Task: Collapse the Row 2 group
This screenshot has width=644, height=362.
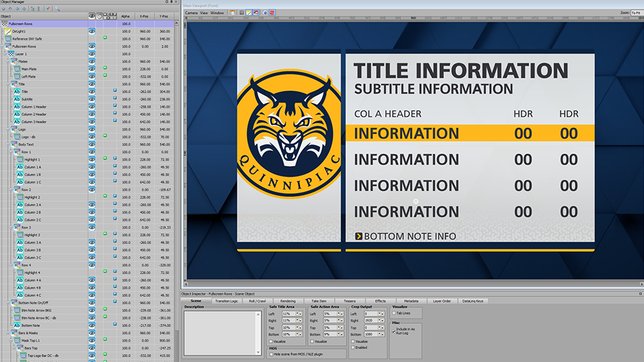Action: [x=11, y=190]
